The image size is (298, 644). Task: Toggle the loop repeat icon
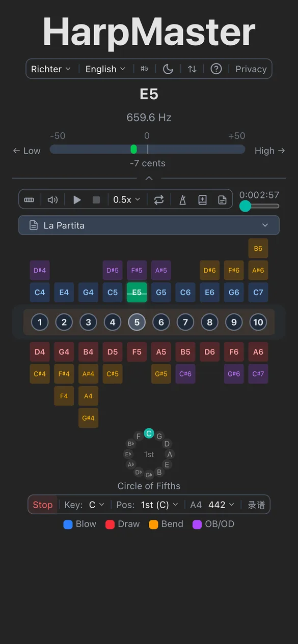coord(159,200)
